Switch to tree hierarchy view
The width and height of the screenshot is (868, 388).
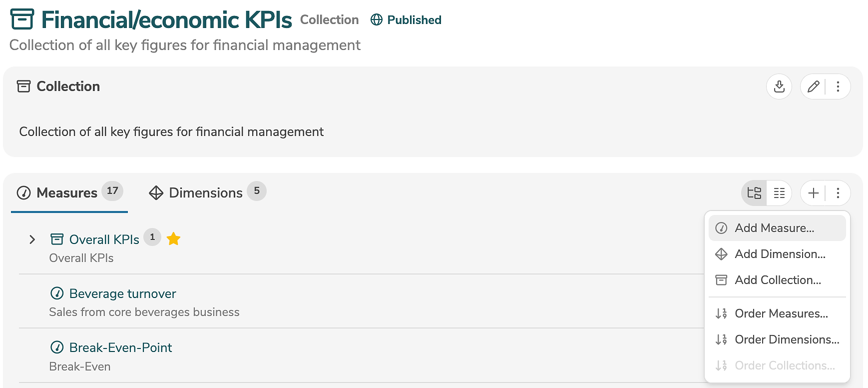coord(754,193)
